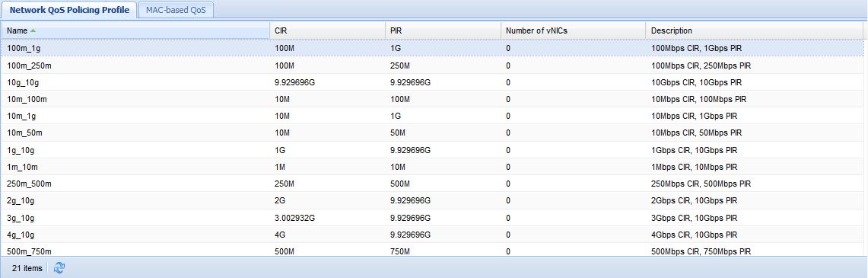Click description '10Mbps CIR, 100Mbps PIR'
The height and width of the screenshot is (278, 868).
point(698,99)
